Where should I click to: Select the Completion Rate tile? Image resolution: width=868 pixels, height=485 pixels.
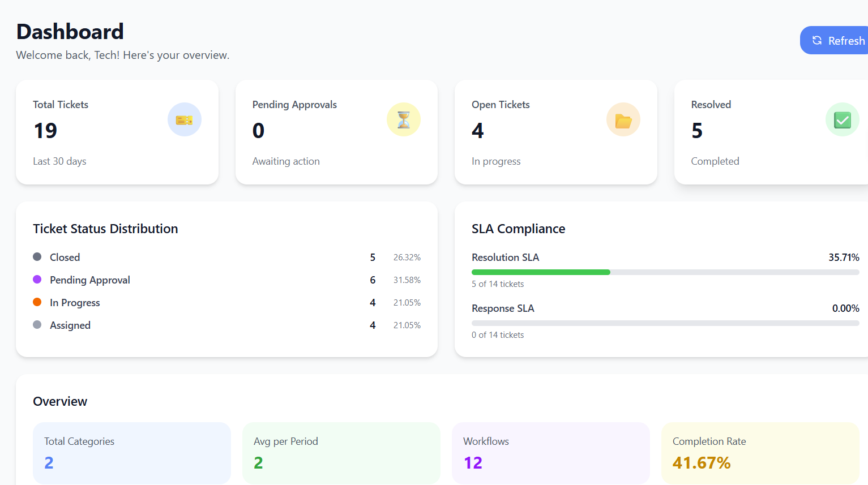tap(760, 453)
